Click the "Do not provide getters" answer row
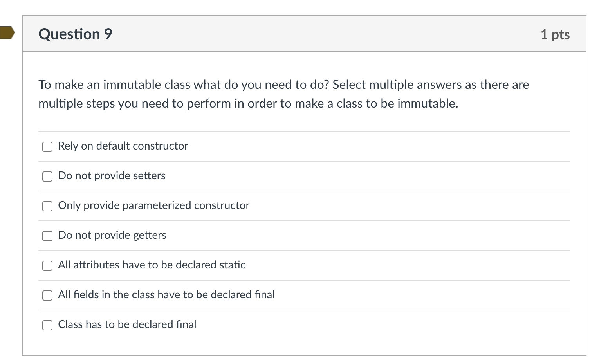 click(112, 235)
